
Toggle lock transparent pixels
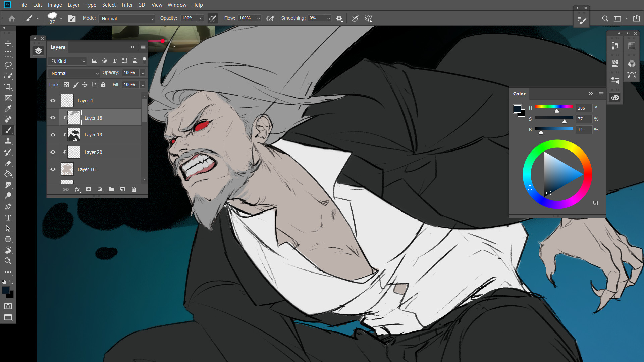tap(66, 85)
